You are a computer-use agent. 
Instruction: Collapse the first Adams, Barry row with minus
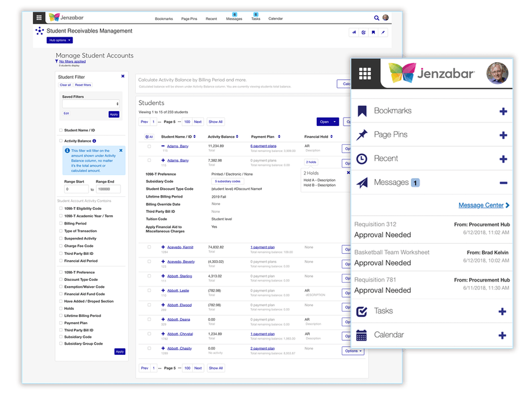163,146
